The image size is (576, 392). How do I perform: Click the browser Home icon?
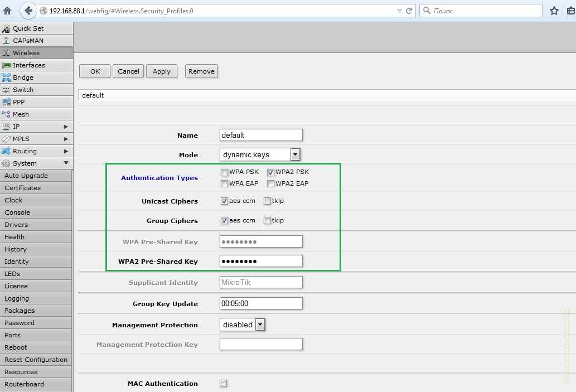click(8, 11)
